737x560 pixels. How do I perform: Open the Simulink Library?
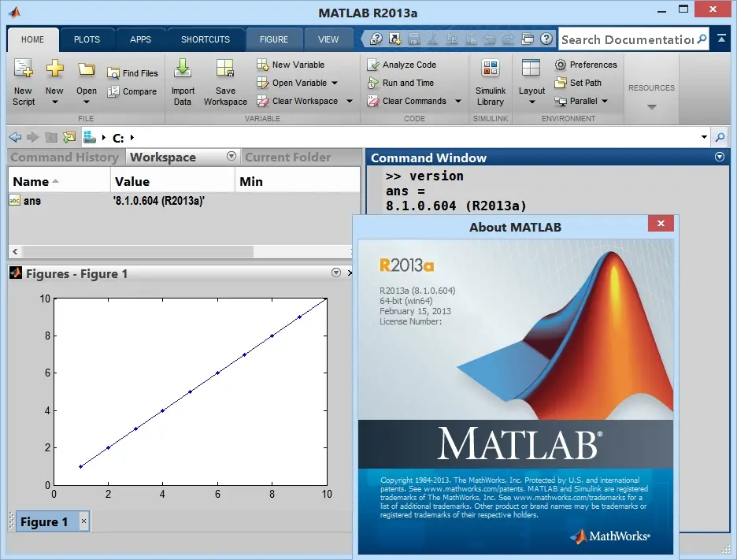point(491,83)
